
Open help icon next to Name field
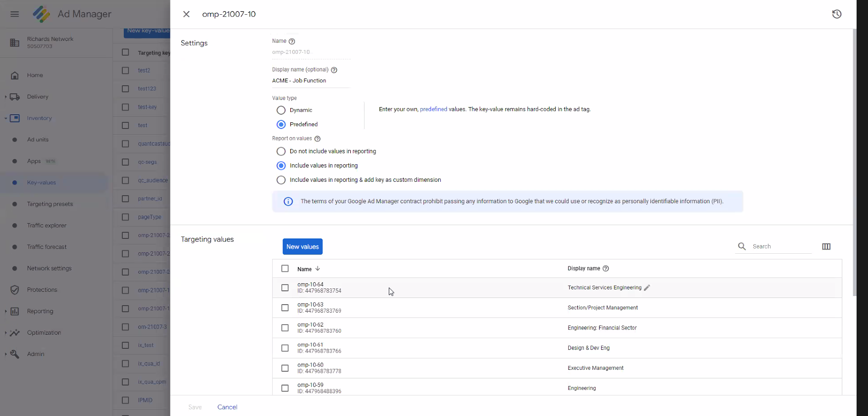tap(292, 41)
